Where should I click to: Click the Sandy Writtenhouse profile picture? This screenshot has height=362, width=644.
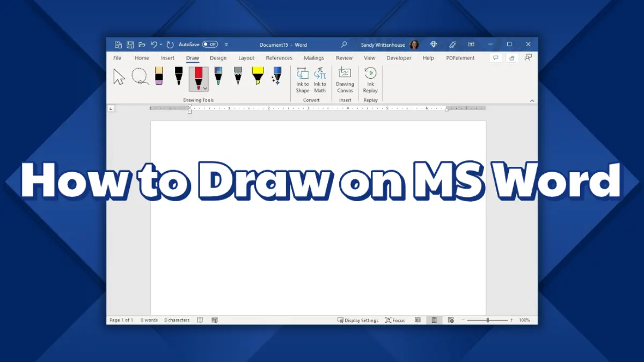click(x=414, y=45)
